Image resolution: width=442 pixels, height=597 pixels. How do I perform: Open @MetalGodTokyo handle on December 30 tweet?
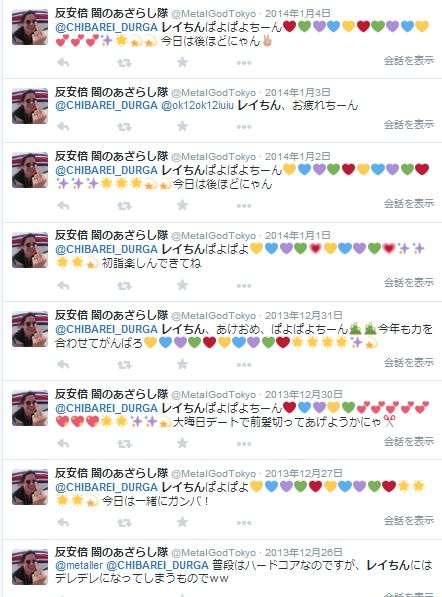[214, 395]
